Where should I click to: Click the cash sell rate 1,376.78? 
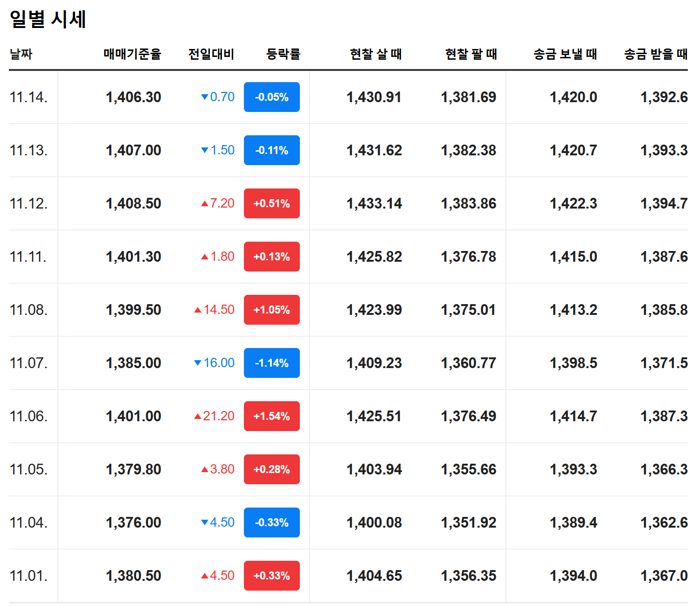[x=469, y=257]
